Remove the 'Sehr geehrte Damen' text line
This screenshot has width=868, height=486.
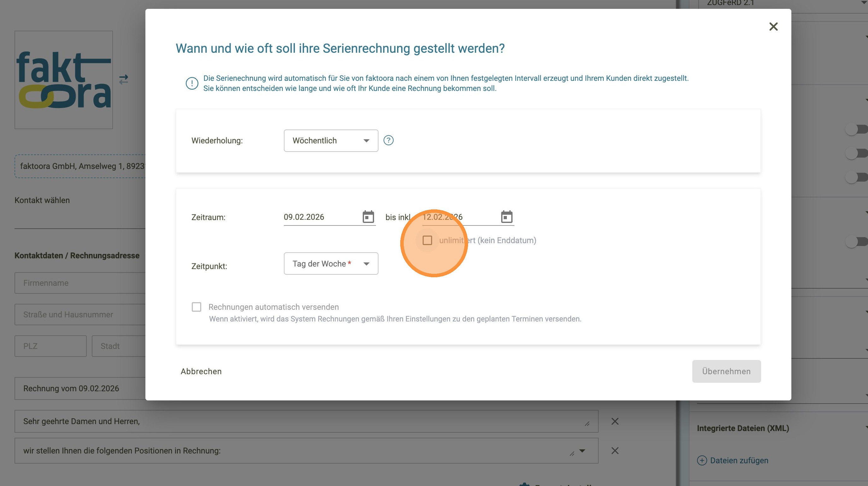615,421
